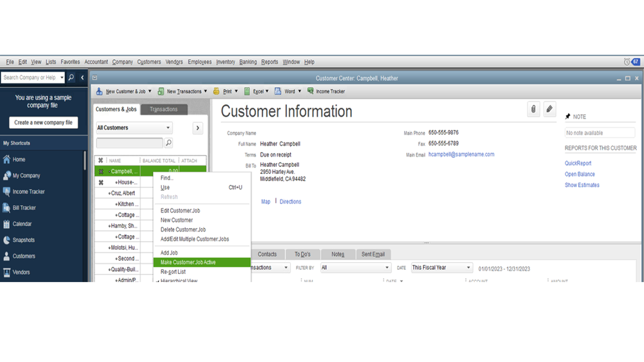Image resolution: width=644 pixels, height=362 pixels.
Task: Switch to the Customers & Jobs tab
Action: [x=116, y=109]
